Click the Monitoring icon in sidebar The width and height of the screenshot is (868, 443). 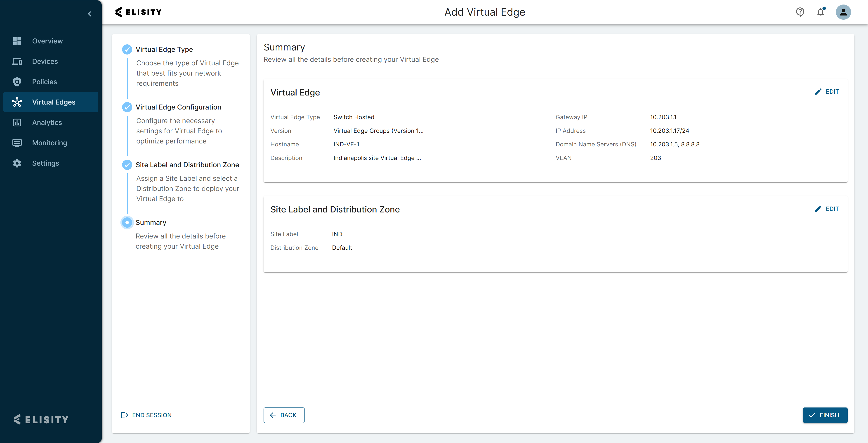[17, 143]
